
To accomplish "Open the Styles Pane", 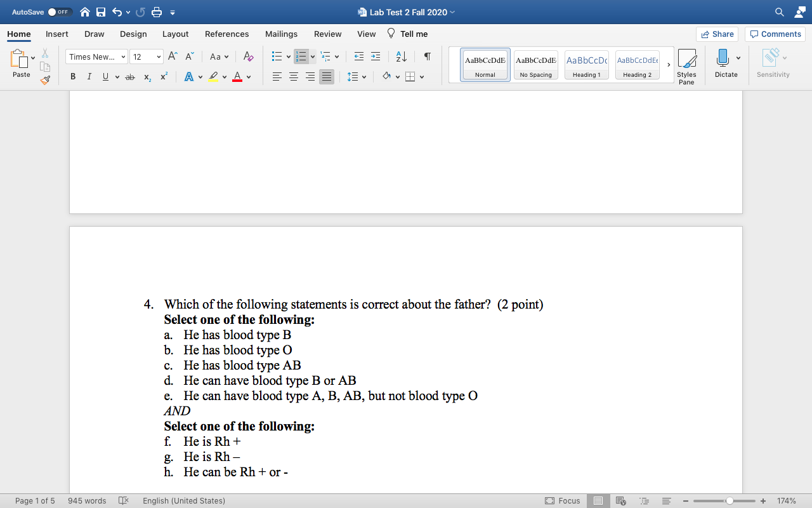I will click(x=686, y=67).
